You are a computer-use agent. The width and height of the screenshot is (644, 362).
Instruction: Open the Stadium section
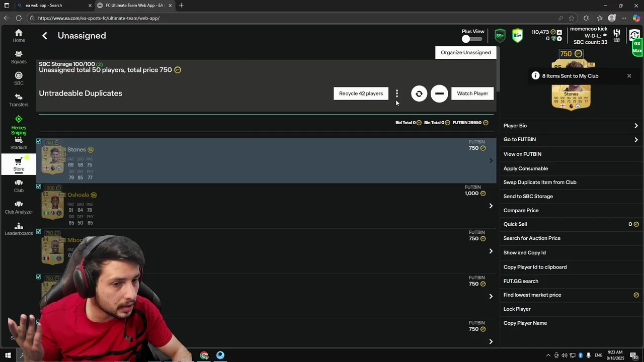(x=19, y=143)
